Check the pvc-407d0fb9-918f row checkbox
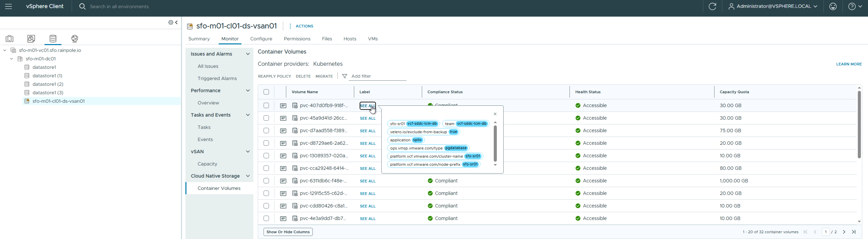The height and width of the screenshot is (239, 868). 266,106
